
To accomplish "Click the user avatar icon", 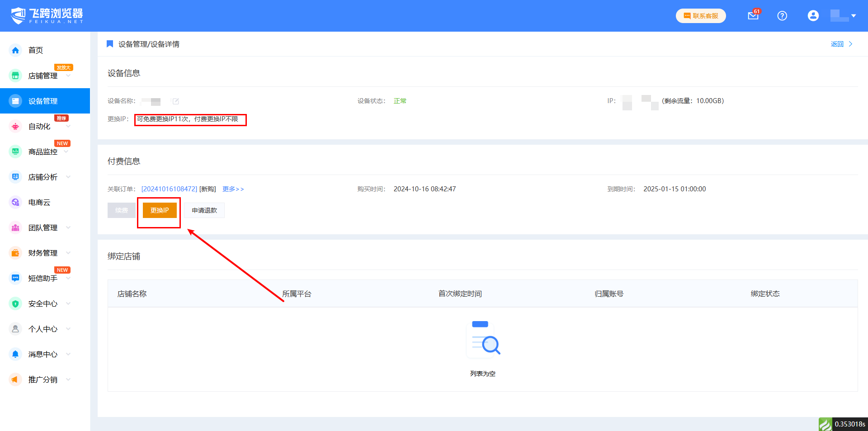I will click(x=813, y=16).
